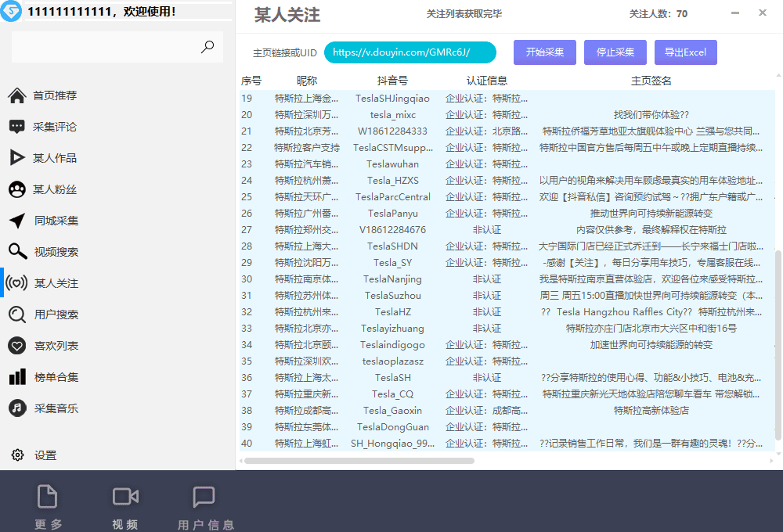Open 某人作品 via the play icon
The width and height of the screenshot is (783, 532).
click(x=17, y=157)
